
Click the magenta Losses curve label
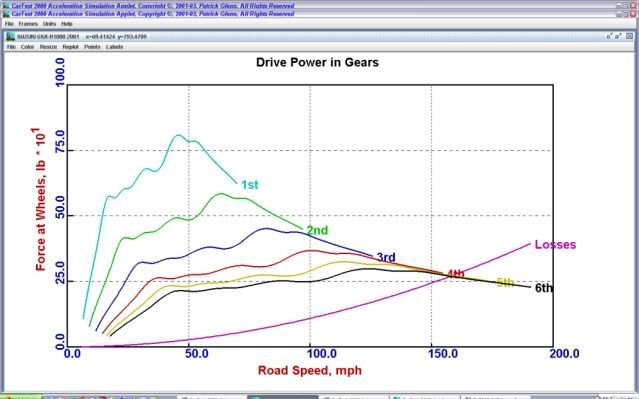pos(555,245)
